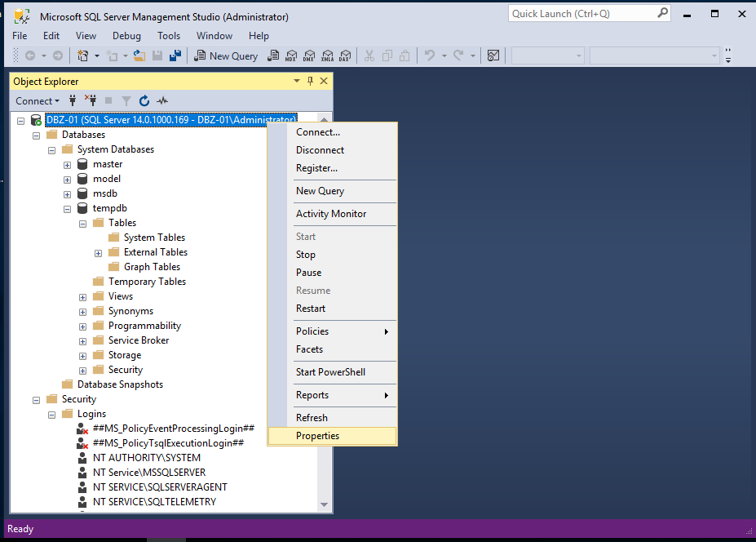Screen dimensions: 756x542
Task: Select the ##MS_PolicyEventProcessingLogin## login
Action: pos(174,428)
